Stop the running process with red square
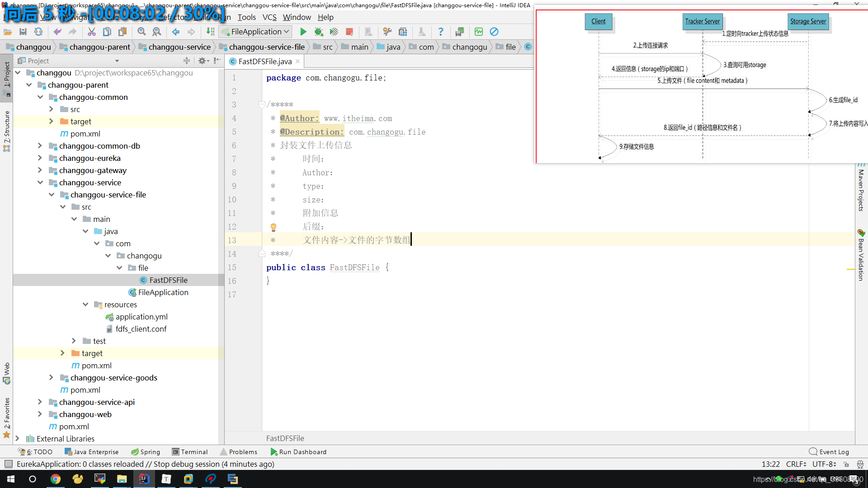The image size is (868, 488). pos(349,32)
